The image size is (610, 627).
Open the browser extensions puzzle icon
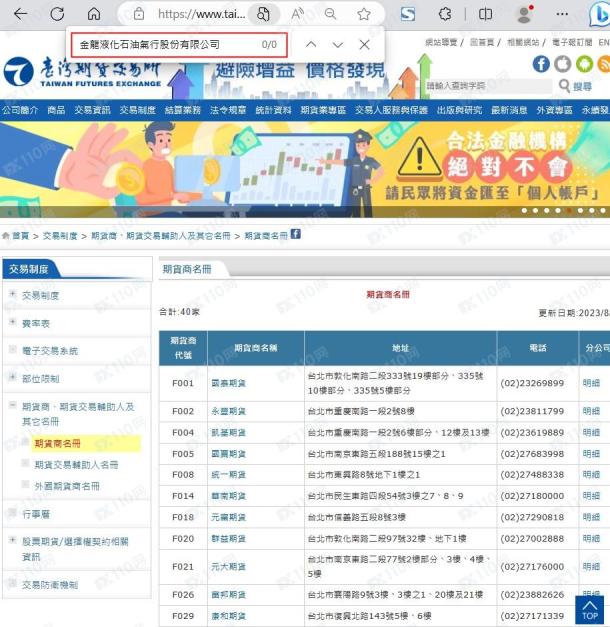pyautogui.click(x=445, y=14)
